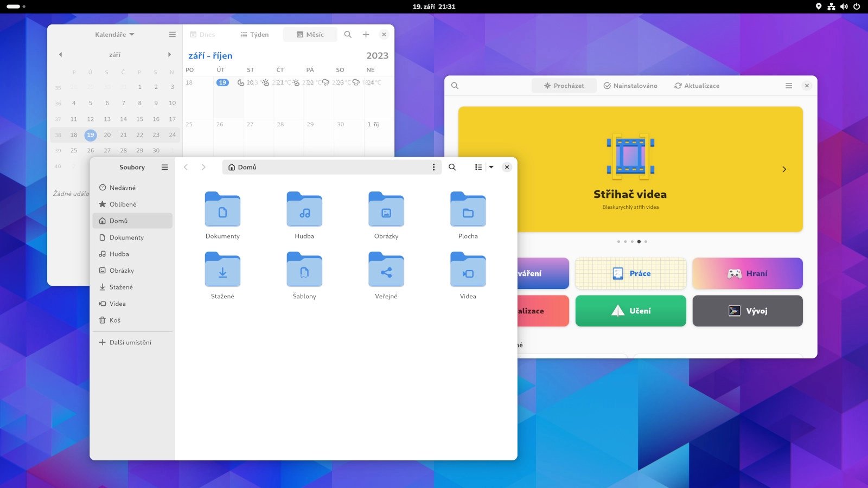
Task: Open the Software window main menu
Action: coord(789,86)
